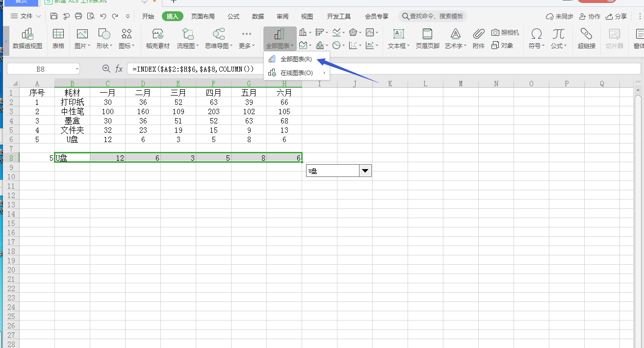Open the 图标 icons library button
The width and height of the screenshot is (644, 348).
tap(127, 39)
